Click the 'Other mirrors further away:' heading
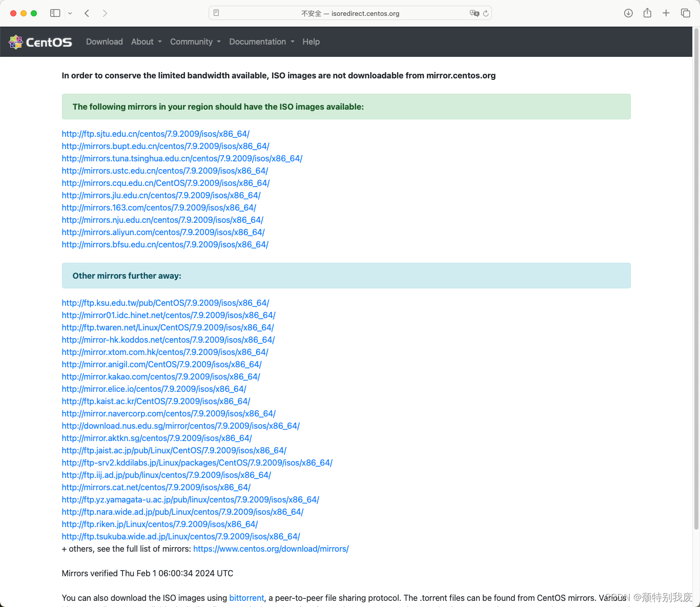Image resolution: width=700 pixels, height=607 pixels. 127,276
